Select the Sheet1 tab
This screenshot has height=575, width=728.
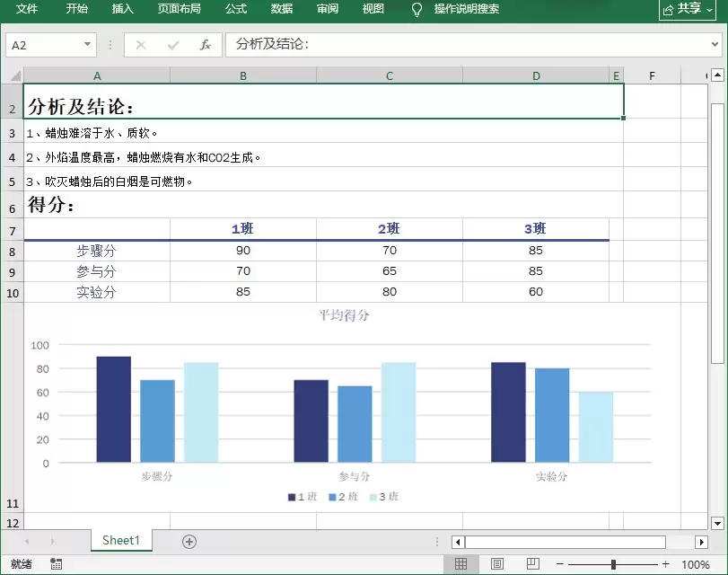(x=121, y=541)
